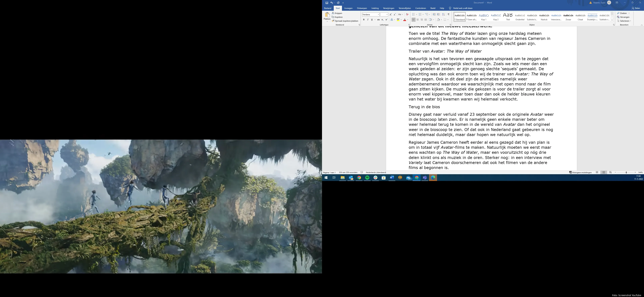
Task: Cut selection with the Knippen scissors
Action: tap(337, 13)
